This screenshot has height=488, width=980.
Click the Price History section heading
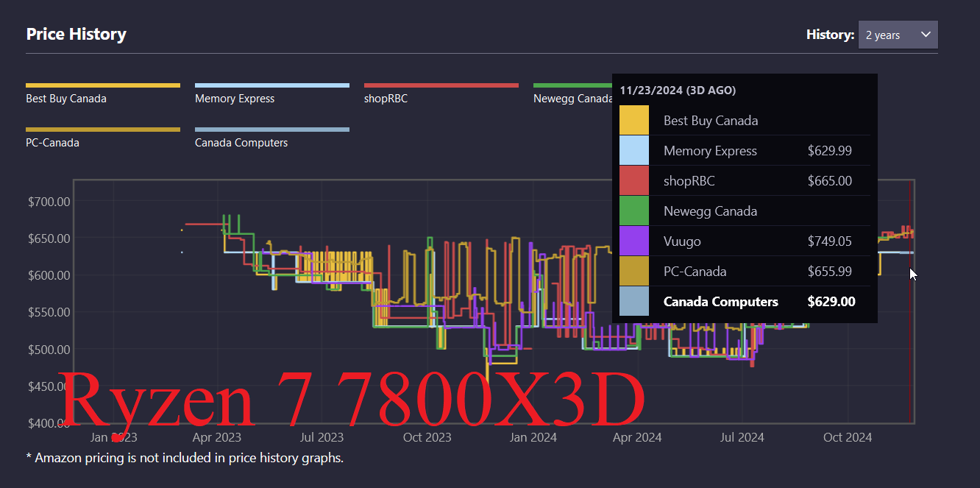76,35
